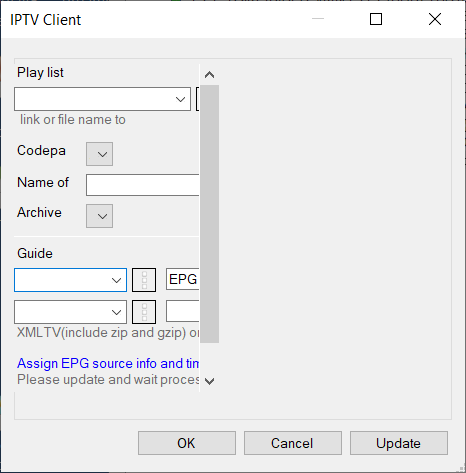Screen dimensions: 466x473
Task: Click the Name of list text field
Action: (143, 185)
